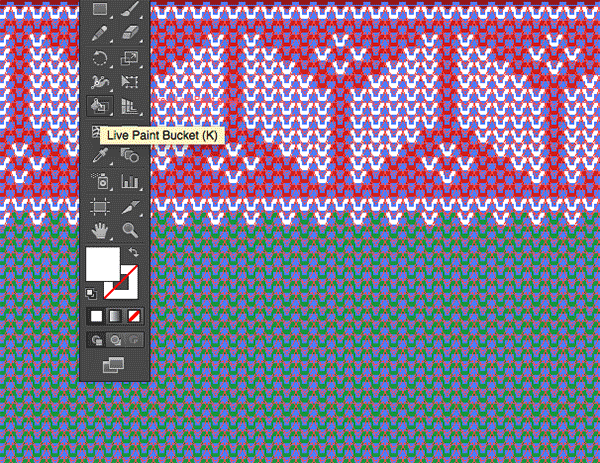The image size is (600, 463).
Task: Switch to Draw Normal mode
Action: pos(96,340)
